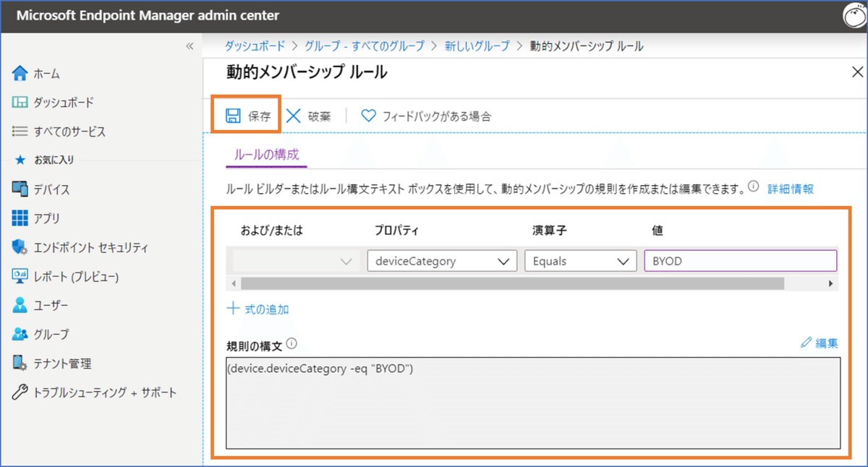Click the 編集 link for rule syntax

(827, 343)
